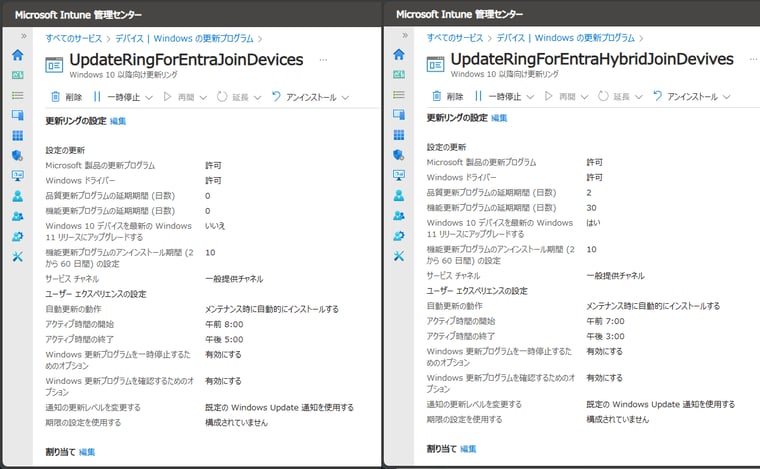
Task: Click 削除 button in right window toolbar
Action: [x=448, y=96]
